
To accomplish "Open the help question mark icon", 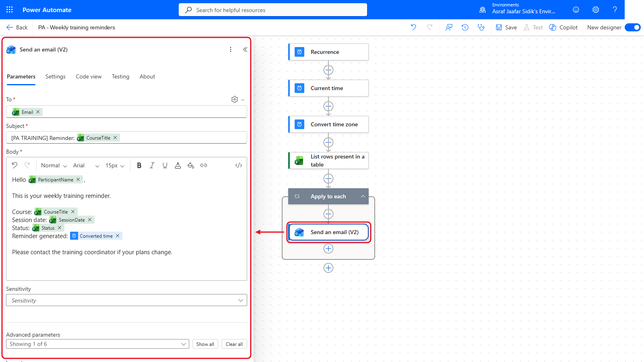I will pos(615,10).
